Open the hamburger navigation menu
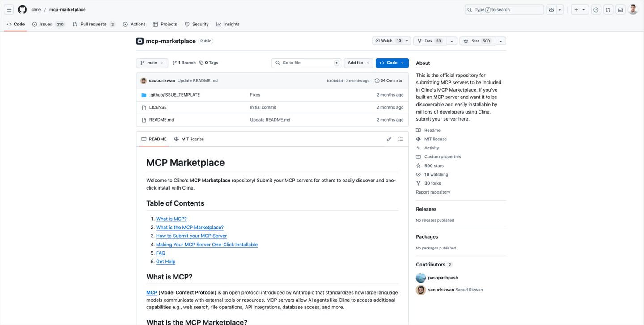The image size is (644, 325). 9,9
